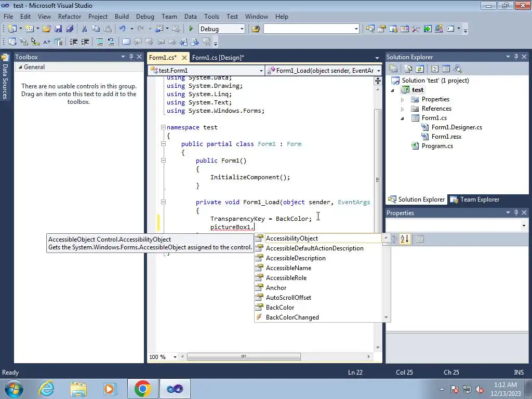The height and width of the screenshot is (399, 532).
Task: Click View Code in Solution Explorer toolbar
Action: pyautogui.click(x=435, y=69)
